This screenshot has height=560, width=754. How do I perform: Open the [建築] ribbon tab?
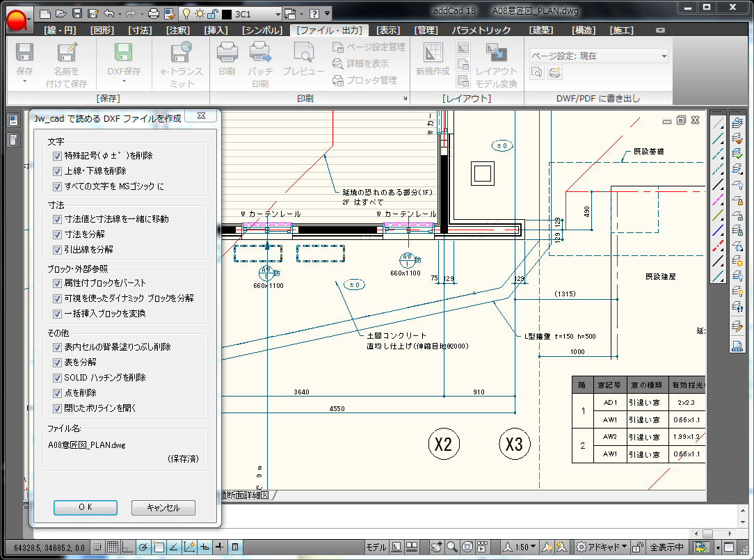coord(541,31)
